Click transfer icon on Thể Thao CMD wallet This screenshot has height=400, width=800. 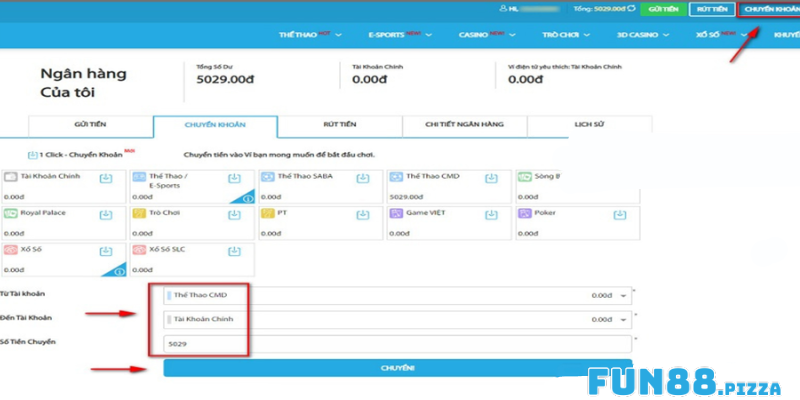[x=491, y=178]
